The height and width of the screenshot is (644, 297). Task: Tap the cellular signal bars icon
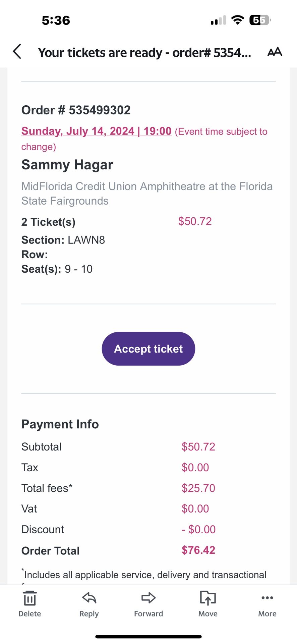point(218,21)
